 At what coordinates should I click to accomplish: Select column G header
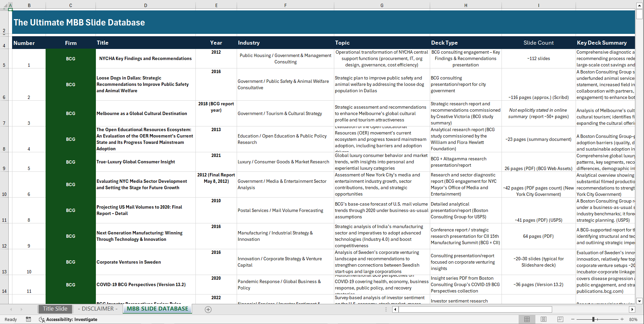[382, 5]
